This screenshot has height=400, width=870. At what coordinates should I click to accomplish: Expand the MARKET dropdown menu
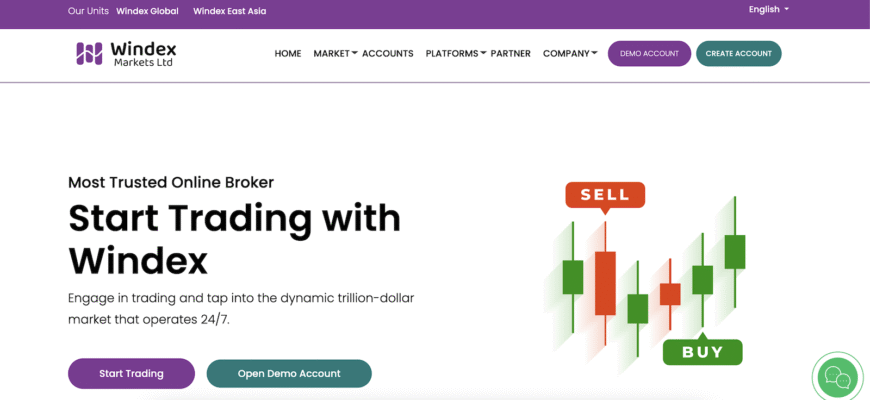pyautogui.click(x=335, y=54)
